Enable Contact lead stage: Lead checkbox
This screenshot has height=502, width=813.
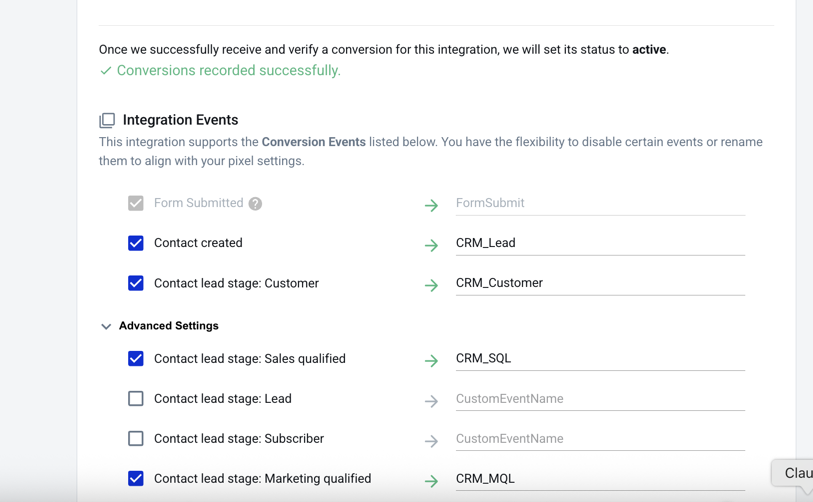136,398
